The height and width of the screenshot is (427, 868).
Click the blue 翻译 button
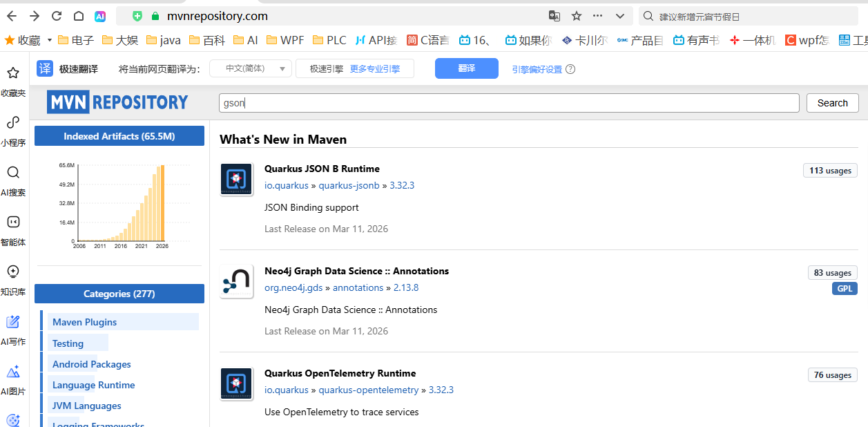pyautogui.click(x=467, y=68)
